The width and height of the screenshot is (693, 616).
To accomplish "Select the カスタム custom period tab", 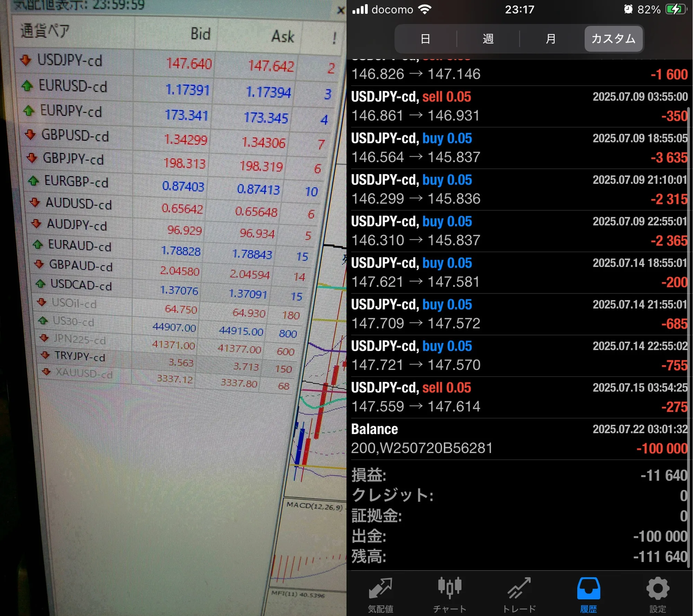I will [x=613, y=39].
